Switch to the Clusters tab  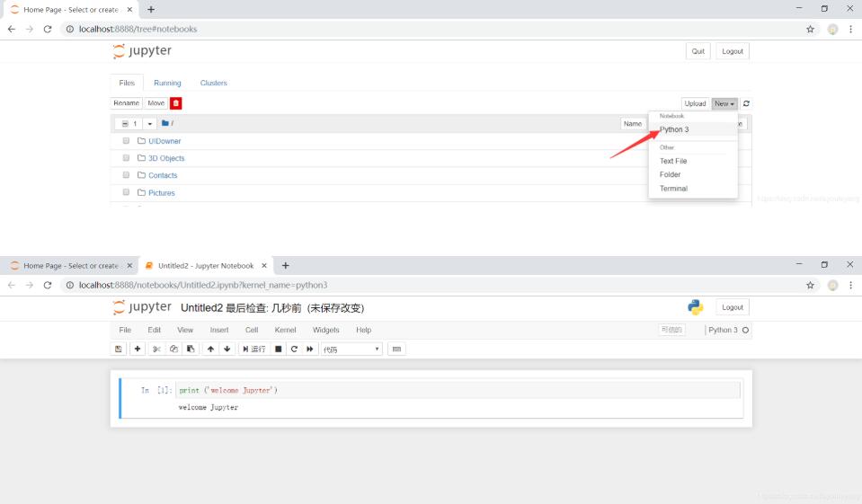(x=213, y=83)
